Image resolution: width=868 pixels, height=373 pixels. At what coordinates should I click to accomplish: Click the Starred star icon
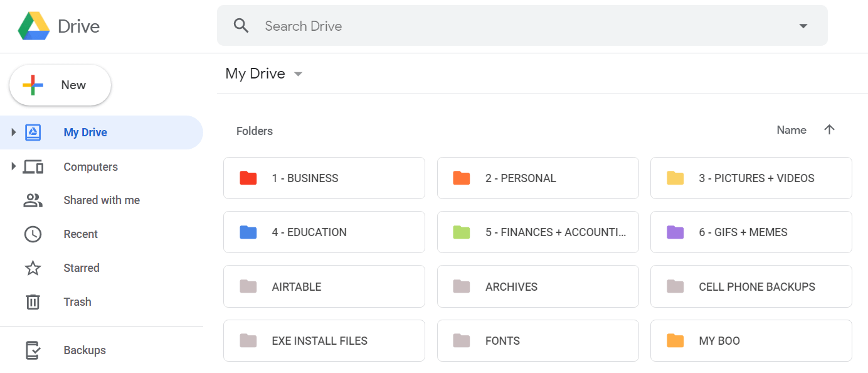coord(33,268)
